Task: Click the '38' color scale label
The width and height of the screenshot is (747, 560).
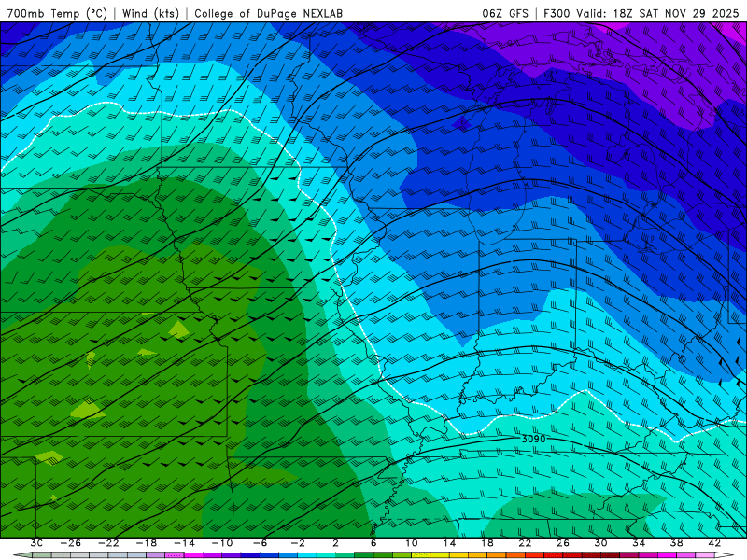Action: pyautogui.click(x=676, y=543)
